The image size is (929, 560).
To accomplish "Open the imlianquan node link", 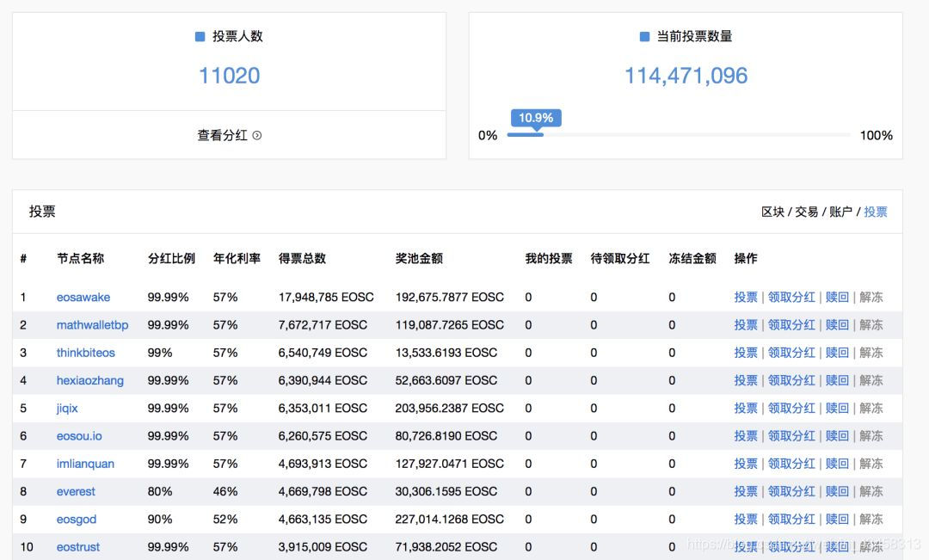I will tap(85, 464).
